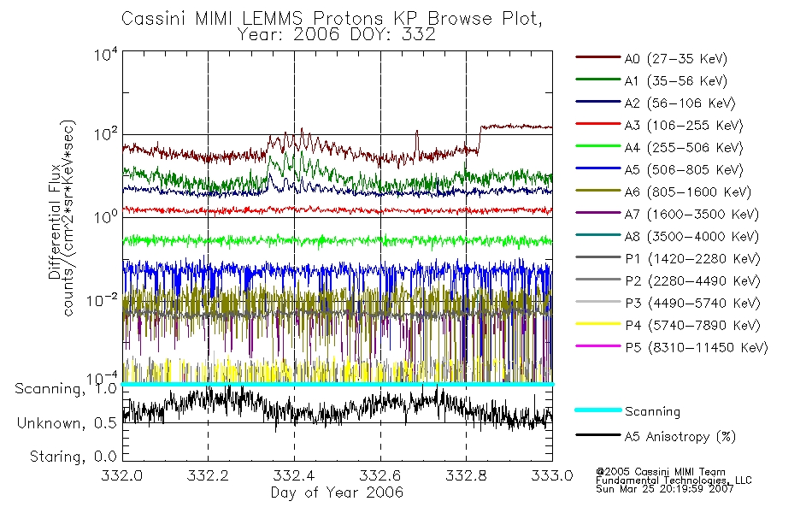
Task: Click the A0 (27-35 KeV) legend label
Action: click(676, 58)
